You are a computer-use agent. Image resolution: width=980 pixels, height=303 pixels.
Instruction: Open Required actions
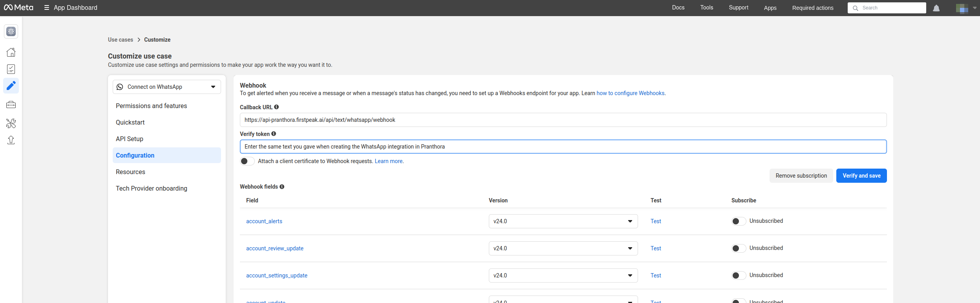pos(813,8)
